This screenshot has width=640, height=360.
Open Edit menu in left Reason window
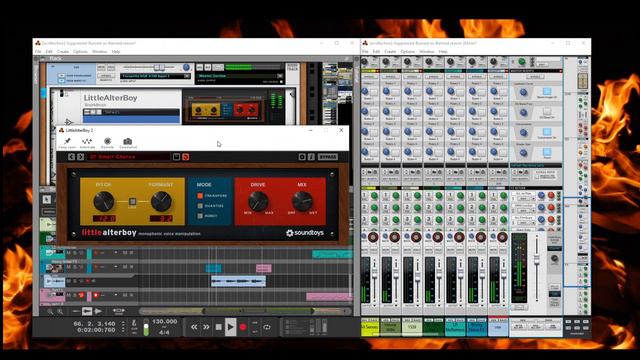click(49, 52)
